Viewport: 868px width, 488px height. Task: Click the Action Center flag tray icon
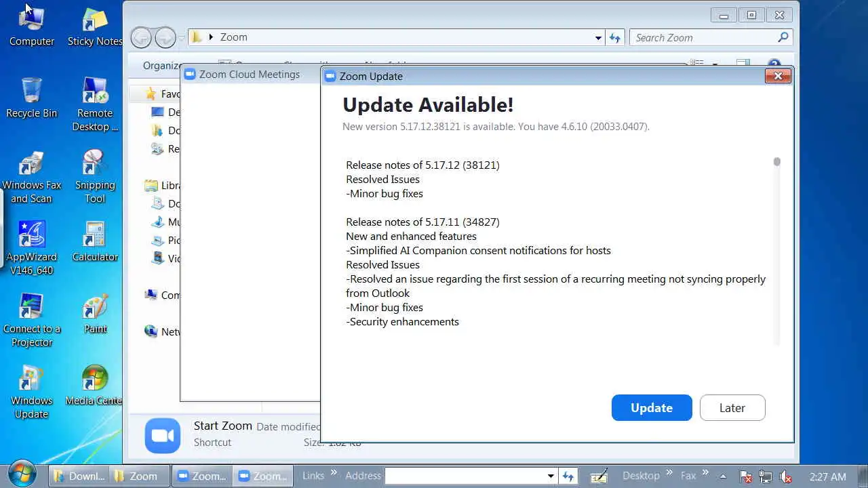click(x=745, y=476)
